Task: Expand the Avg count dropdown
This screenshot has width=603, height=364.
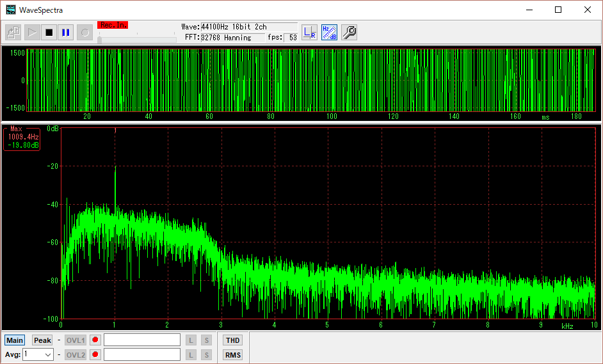Action: 48,355
